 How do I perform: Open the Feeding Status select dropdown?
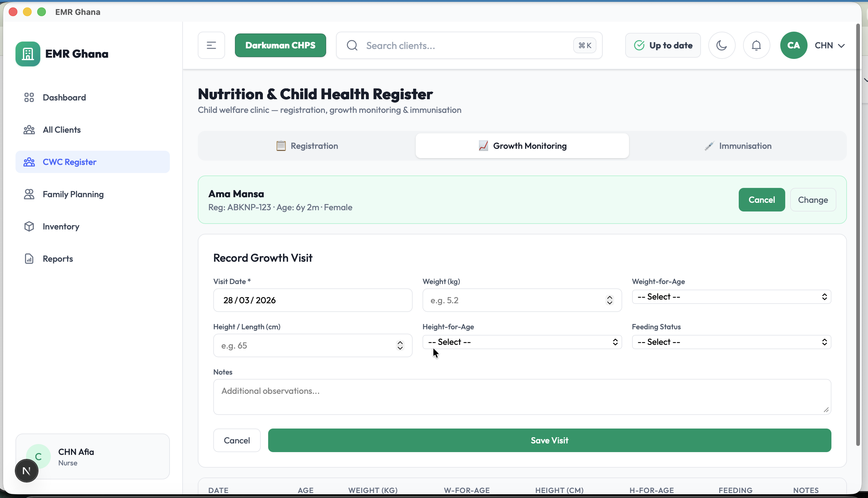731,342
